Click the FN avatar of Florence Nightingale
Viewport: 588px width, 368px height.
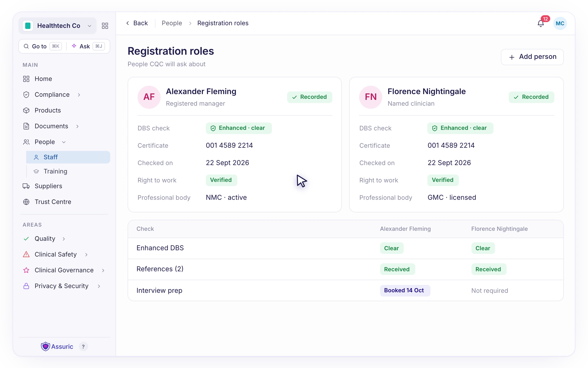click(x=371, y=97)
